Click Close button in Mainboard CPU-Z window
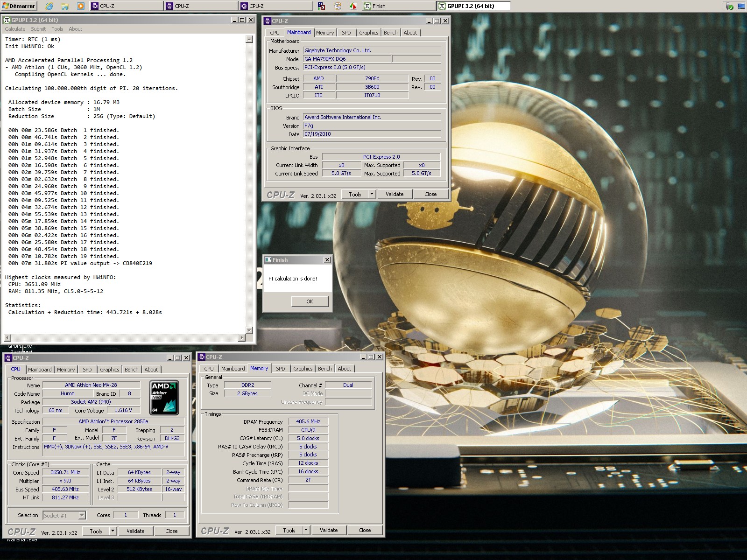 click(x=430, y=194)
